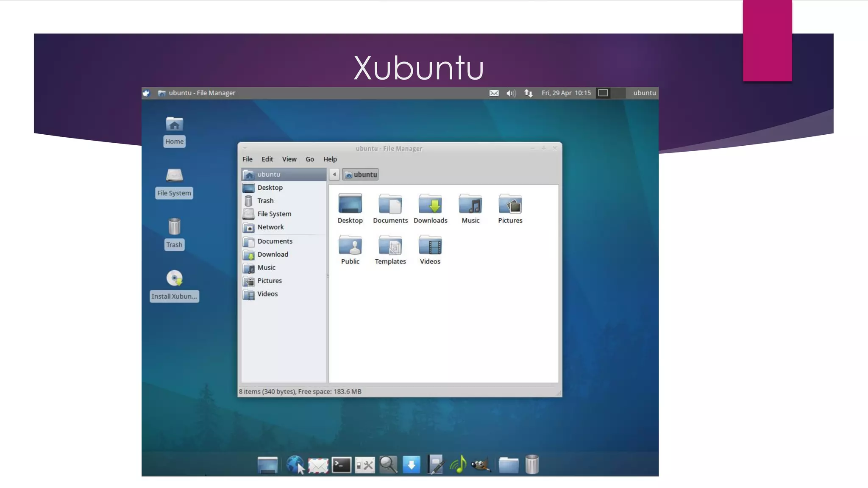Select the Home desktop icon

tap(174, 131)
